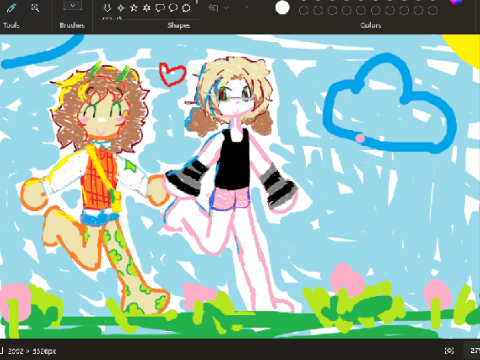Open the zoom percentage box in status bar
The image size is (480, 360).
(x=473, y=350)
